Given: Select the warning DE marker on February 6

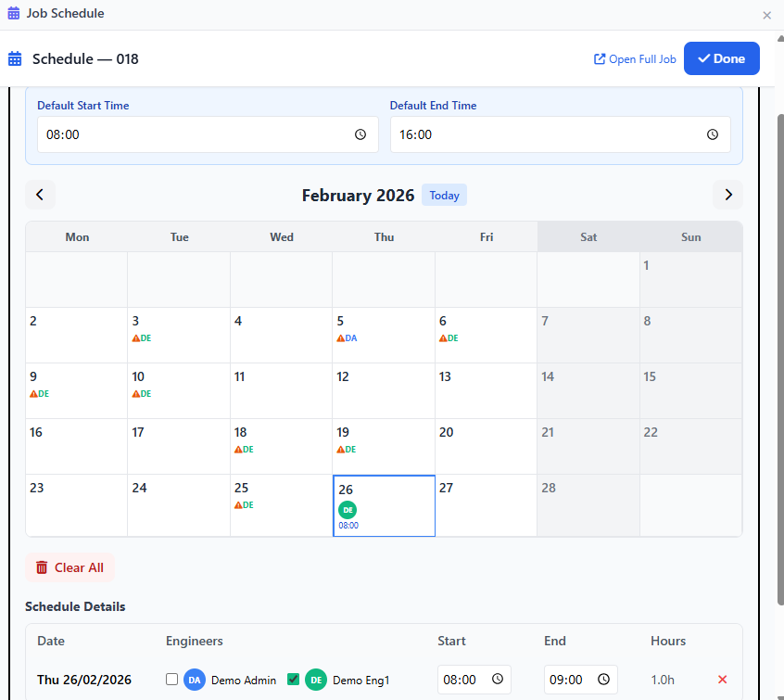Looking at the screenshot, I should 449,338.
